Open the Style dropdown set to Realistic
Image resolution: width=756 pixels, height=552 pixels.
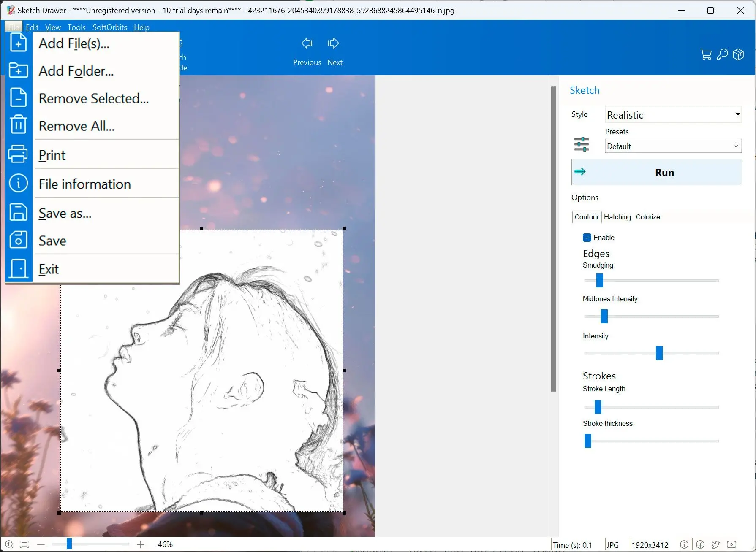pyautogui.click(x=673, y=115)
